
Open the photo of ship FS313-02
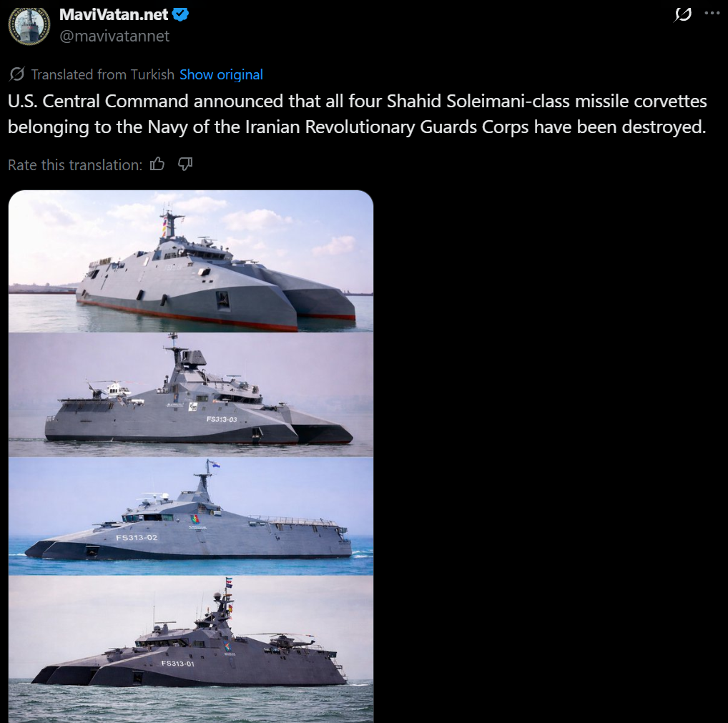coord(191,516)
